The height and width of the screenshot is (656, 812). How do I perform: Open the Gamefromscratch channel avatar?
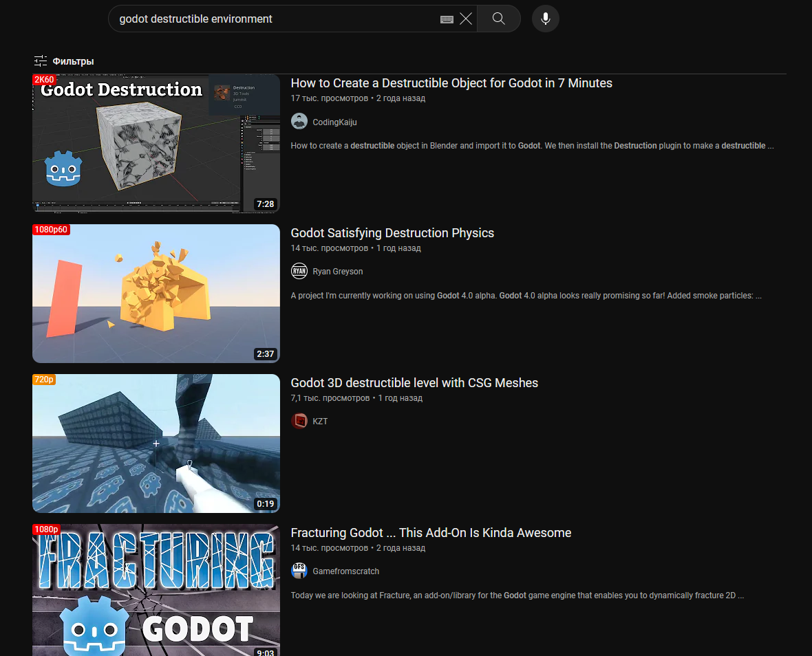(299, 571)
